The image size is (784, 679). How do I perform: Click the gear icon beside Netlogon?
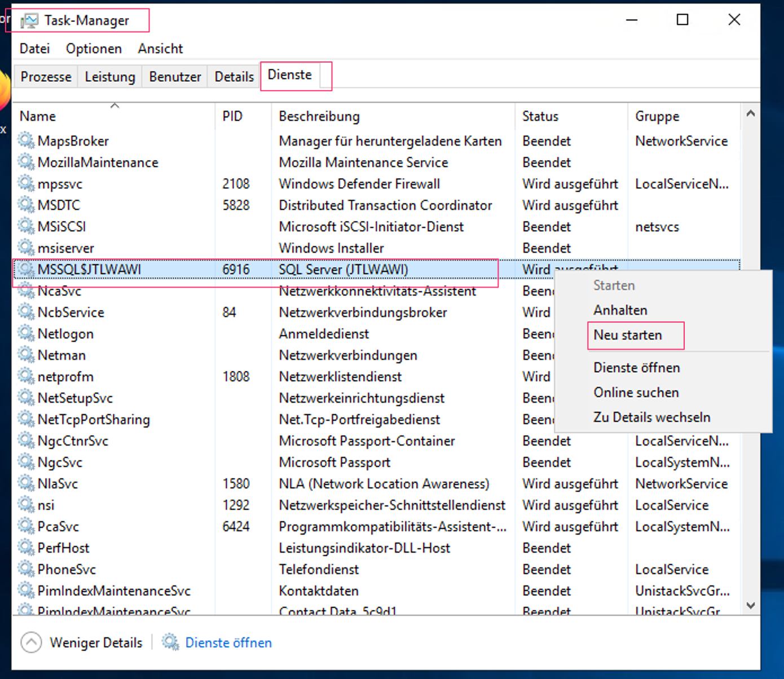coord(26,333)
